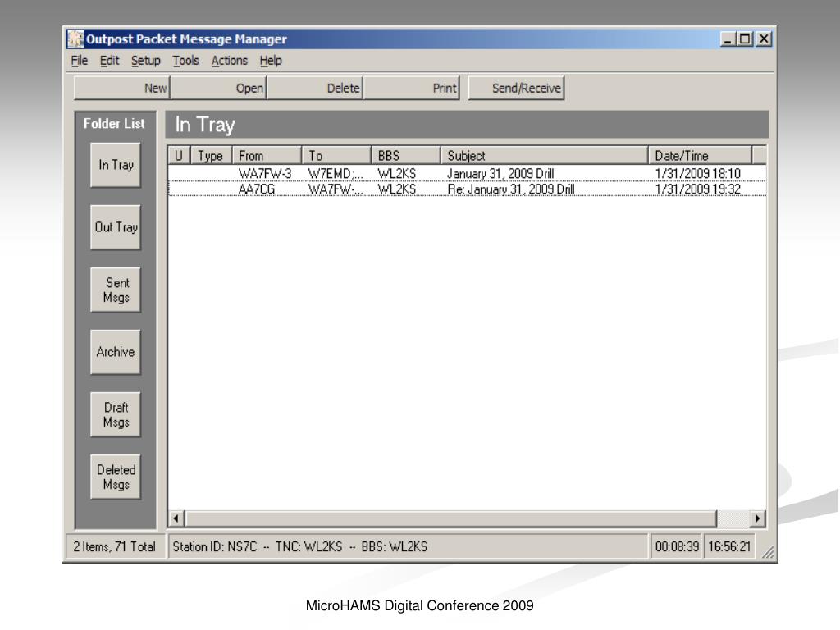
Task: Sort by the Date/Time column header
Action: (701, 155)
